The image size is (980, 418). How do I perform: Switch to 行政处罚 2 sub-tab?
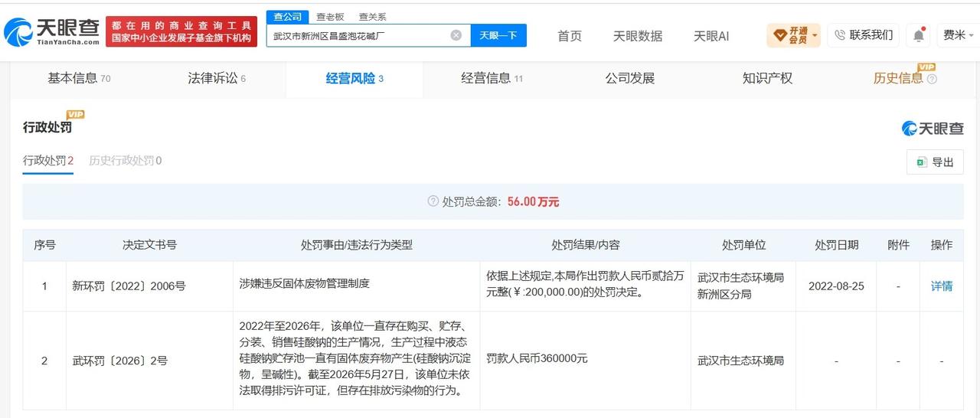tap(48, 161)
